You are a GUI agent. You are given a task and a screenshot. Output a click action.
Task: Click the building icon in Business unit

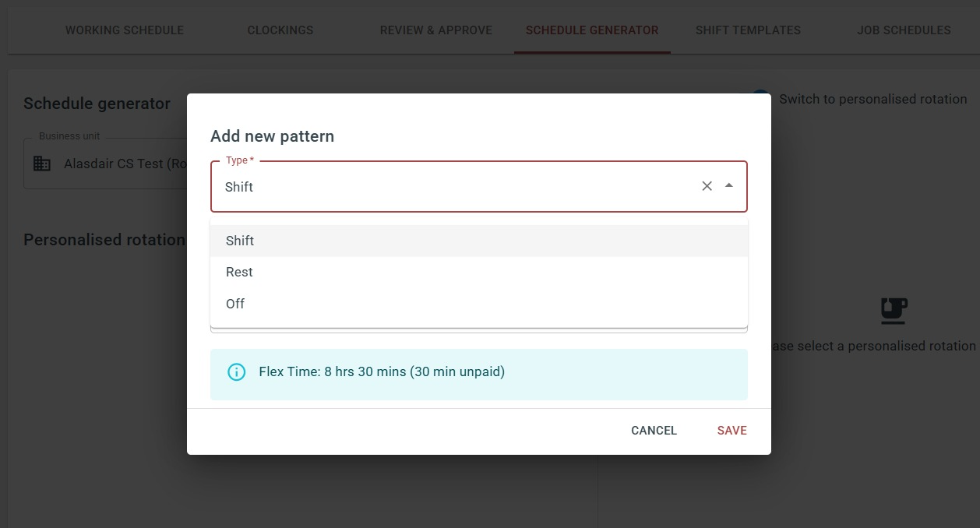[42, 164]
